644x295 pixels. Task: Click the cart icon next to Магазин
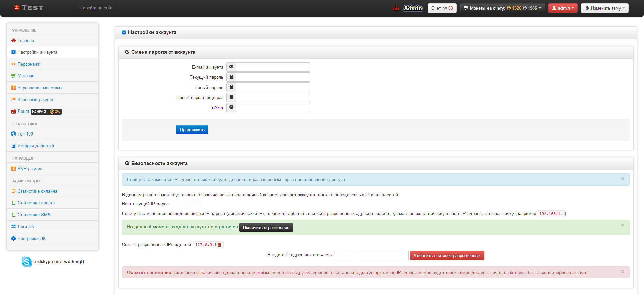coord(14,76)
